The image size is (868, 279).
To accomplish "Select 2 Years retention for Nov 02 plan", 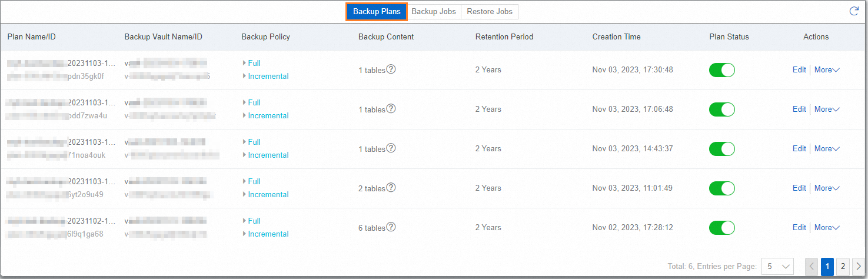I will (x=488, y=227).
